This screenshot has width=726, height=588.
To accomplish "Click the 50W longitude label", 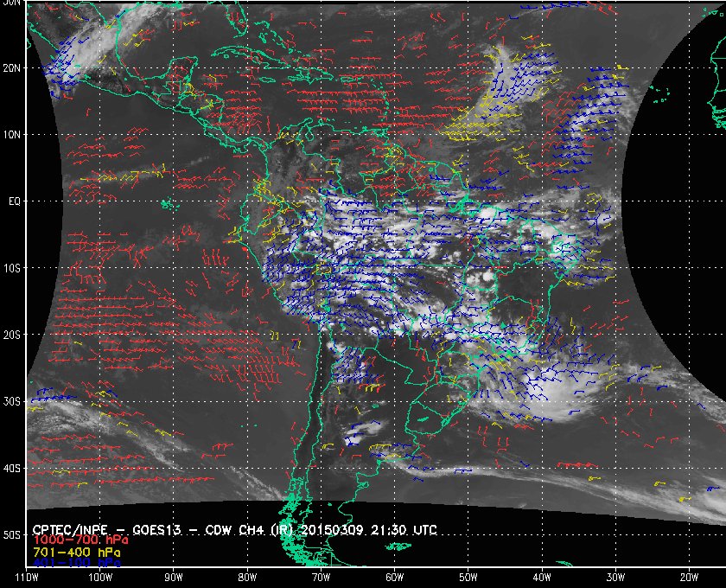I will click(x=468, y=578).
